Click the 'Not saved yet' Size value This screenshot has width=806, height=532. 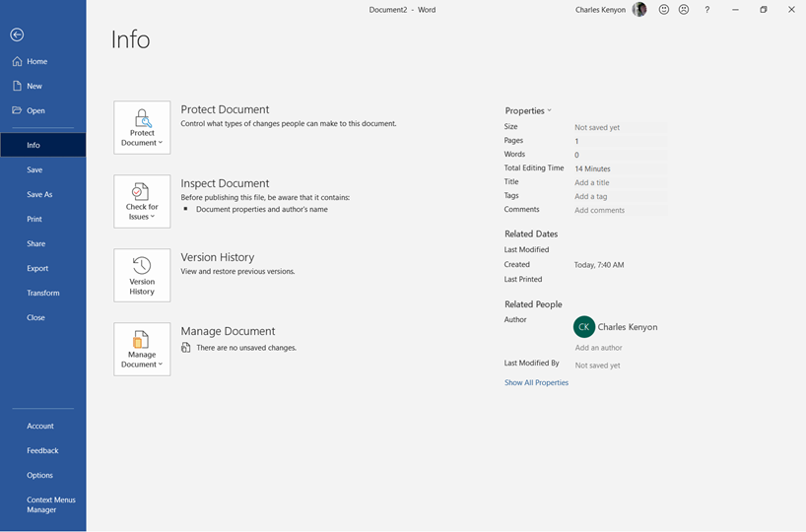coord(597,127)
